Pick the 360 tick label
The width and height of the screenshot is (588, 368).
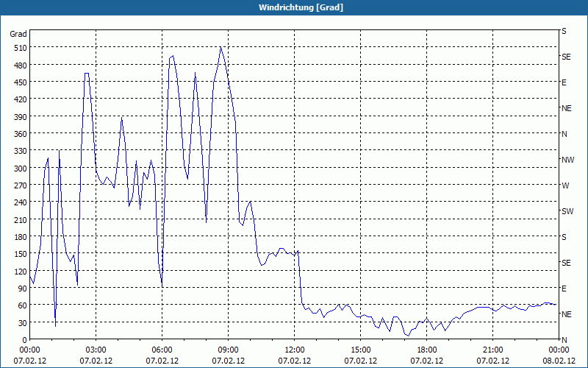coord(21,134)
